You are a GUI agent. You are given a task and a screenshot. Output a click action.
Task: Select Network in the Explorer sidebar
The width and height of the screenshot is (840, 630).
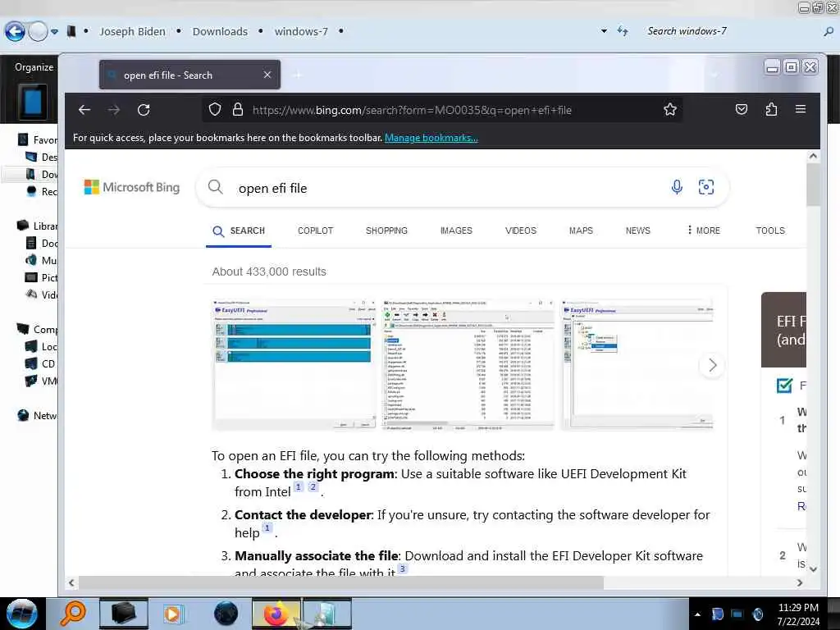[38, 415]
